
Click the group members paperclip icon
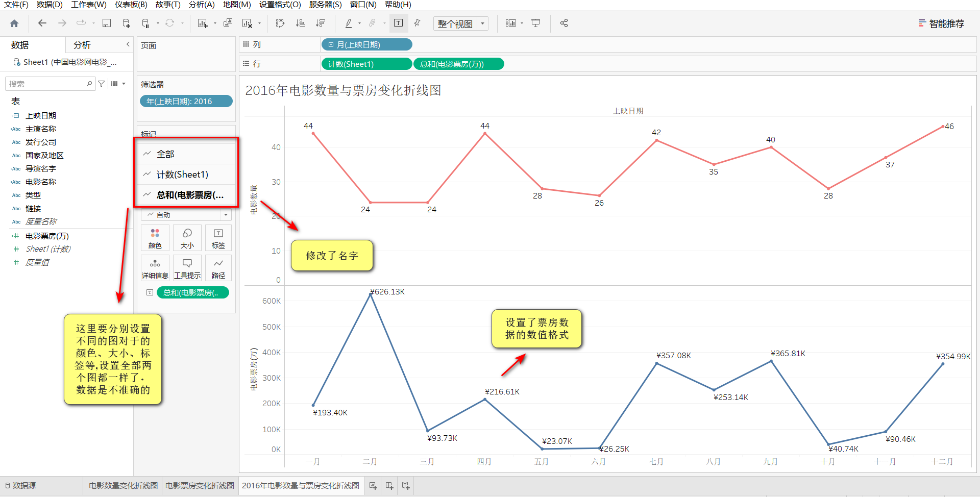pyautogui.click(x=373, y=23)
